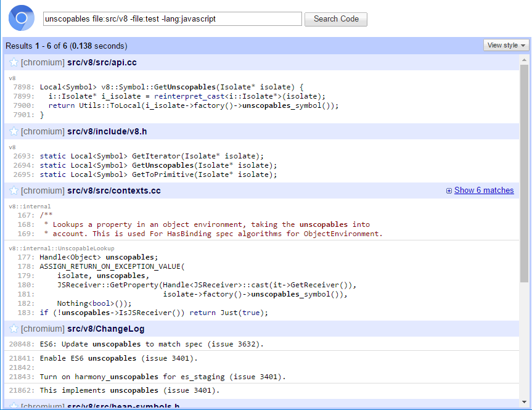The width and height of the screenshot is (532, 410).
Task: Toggle star on src/v8/src/contexts.cc result
Action: pos(14,191)
